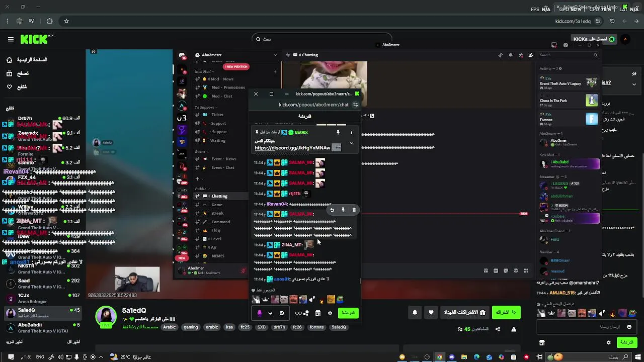Delete the hovered SALMA_MI message
Viewport: 644px width, 362px height.
click(354, 210)
